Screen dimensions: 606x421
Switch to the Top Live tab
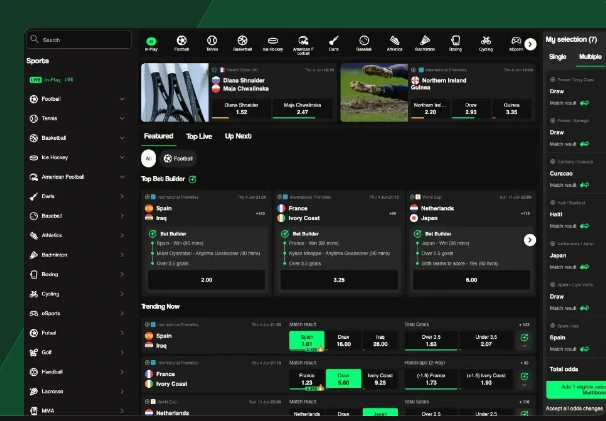(x=199, y=136)
